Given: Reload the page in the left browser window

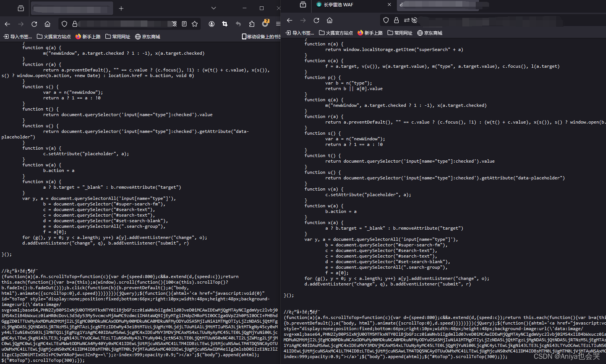Looking at the screenshot, I should tap(34, 24).
